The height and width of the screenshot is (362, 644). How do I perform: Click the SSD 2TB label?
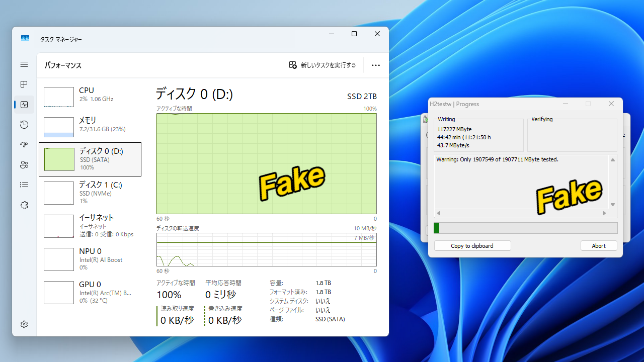click(362, 97)
